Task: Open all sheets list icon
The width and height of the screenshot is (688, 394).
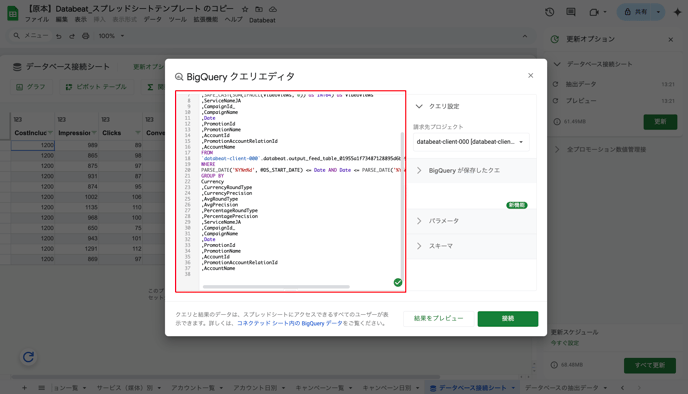Action: [42, 388]
